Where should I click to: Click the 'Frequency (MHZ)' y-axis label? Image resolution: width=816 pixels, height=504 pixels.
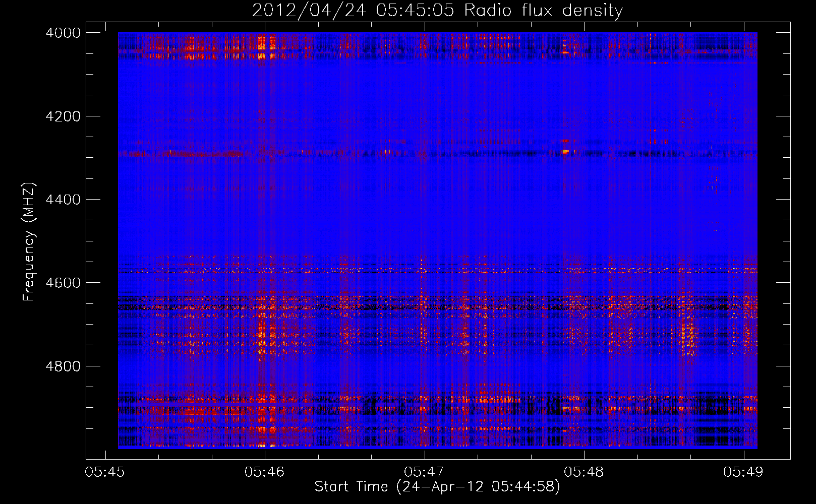point(29,242)
